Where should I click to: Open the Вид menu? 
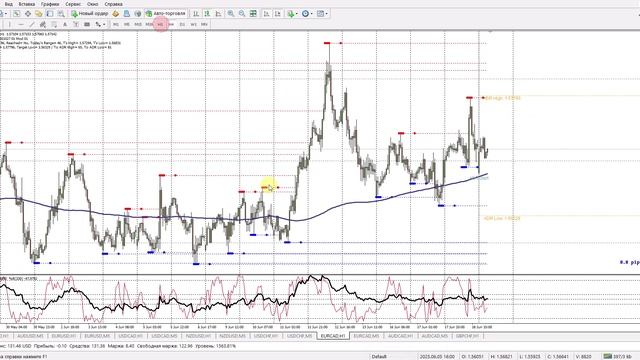8,4
